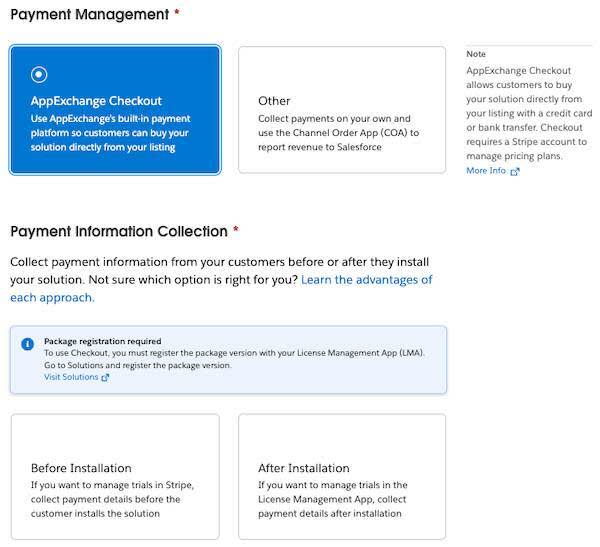Image resolution: width=600 pixels, height=547 pixels.
Task: Click text 'customer installs the solution'
Action: (x=95, y=513)
